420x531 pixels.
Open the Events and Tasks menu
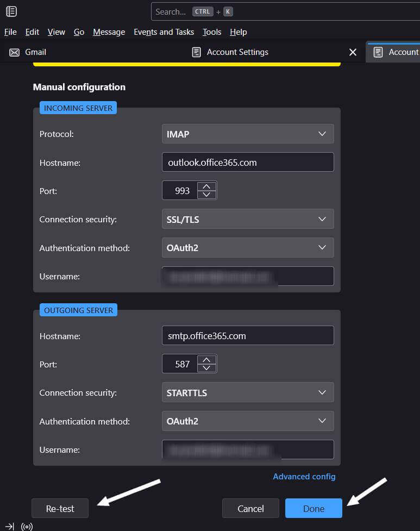[164, 32]
